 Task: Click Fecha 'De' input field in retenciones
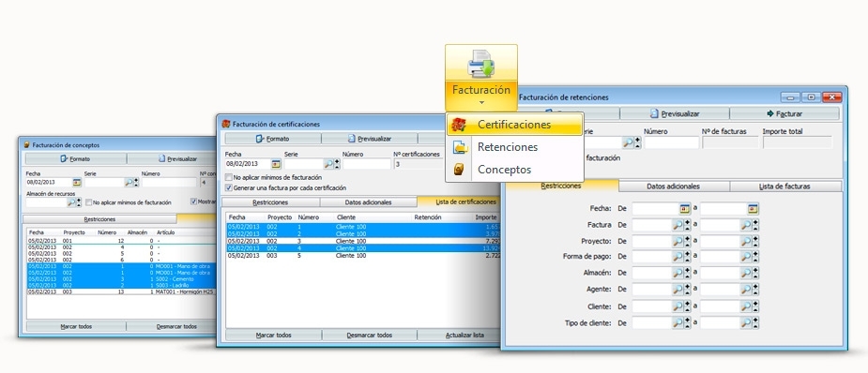(656, 208)
